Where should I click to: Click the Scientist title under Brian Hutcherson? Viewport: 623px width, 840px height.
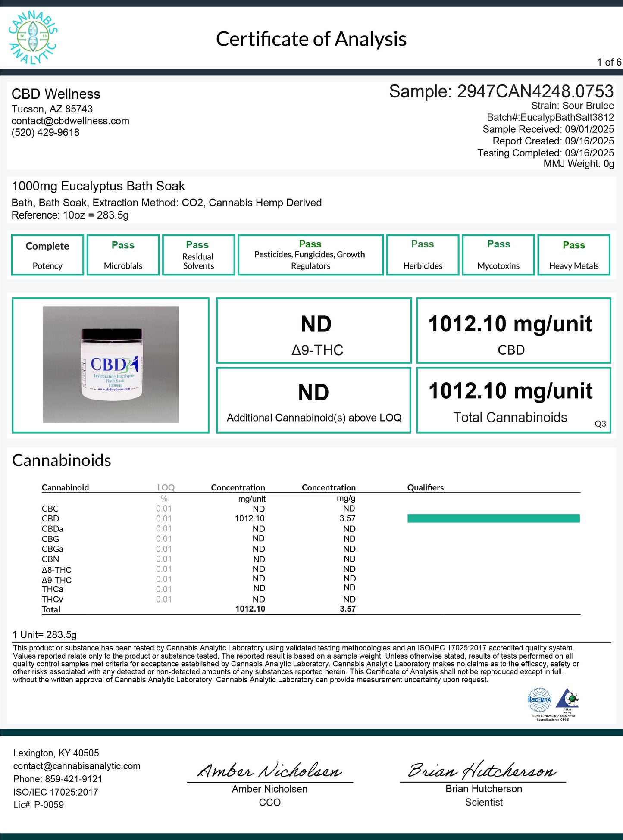484,802
